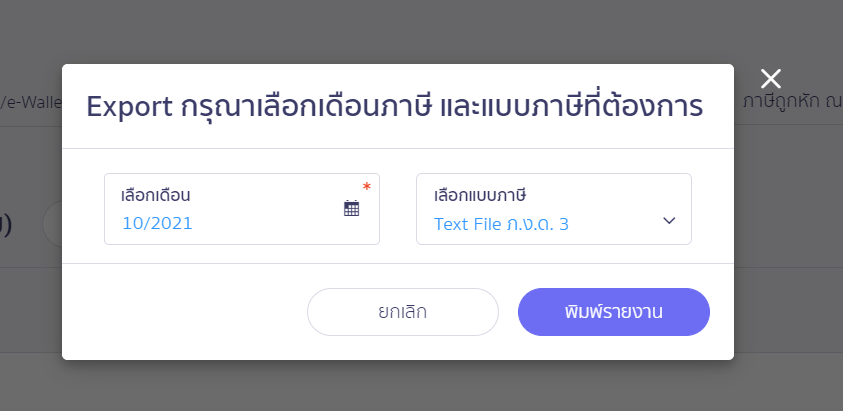Close the export dialog with the X
This screenshot has width=843, height=411.
coord(770,79)
